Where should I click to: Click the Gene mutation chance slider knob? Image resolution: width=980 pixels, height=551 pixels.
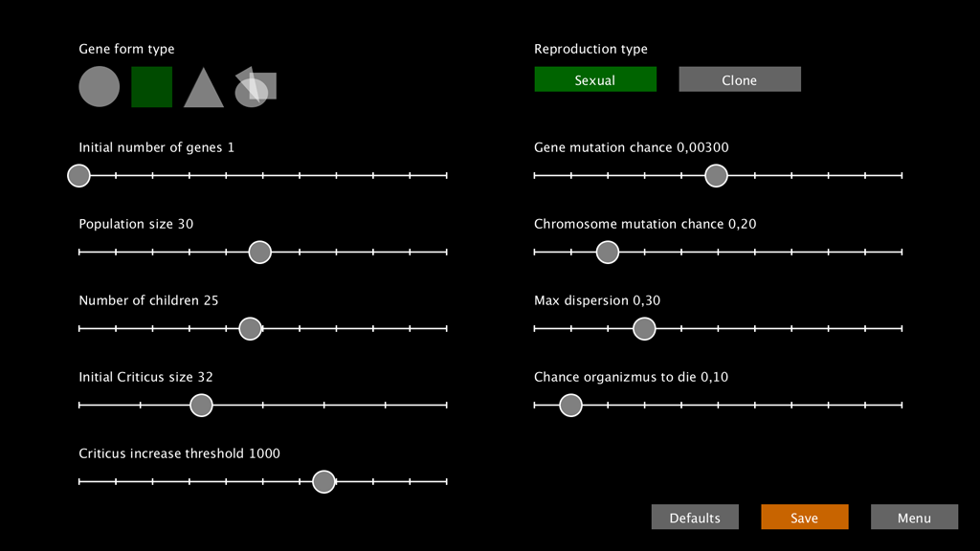(716, 176)
